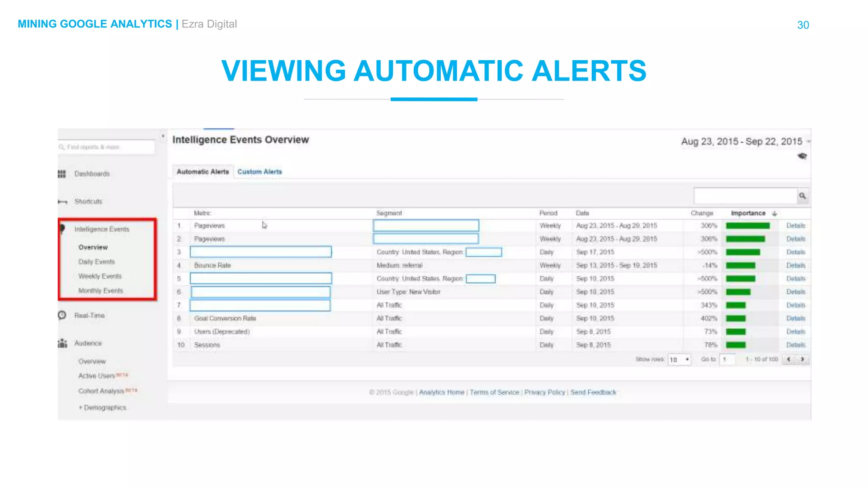Open Shortcuts in the sidebar
The image size is (868, 488).
[88, 202]
